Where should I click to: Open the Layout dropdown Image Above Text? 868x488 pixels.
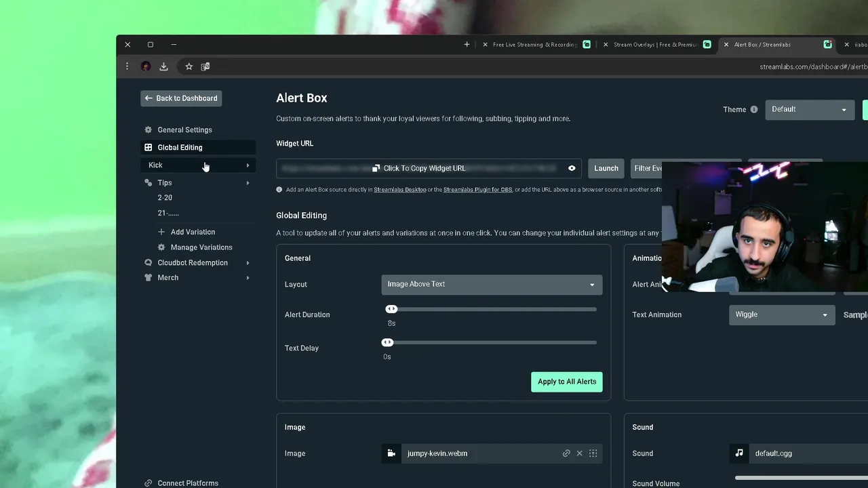coord(492,285)
